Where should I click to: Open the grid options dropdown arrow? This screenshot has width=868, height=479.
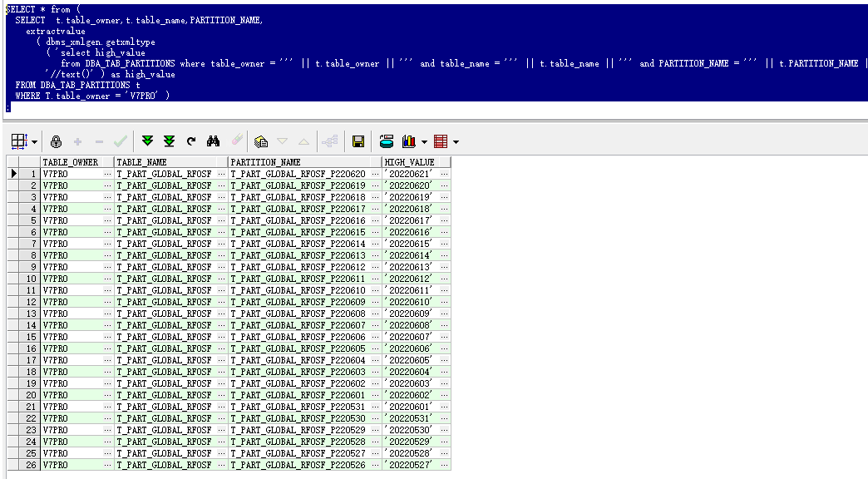[36, 141]
